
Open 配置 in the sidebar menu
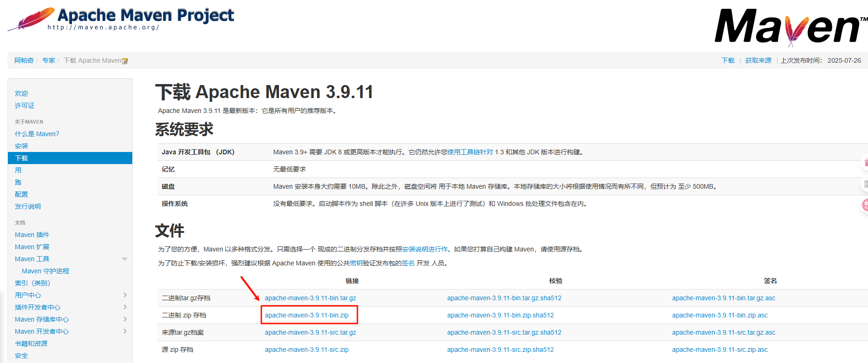click(21, 194)
